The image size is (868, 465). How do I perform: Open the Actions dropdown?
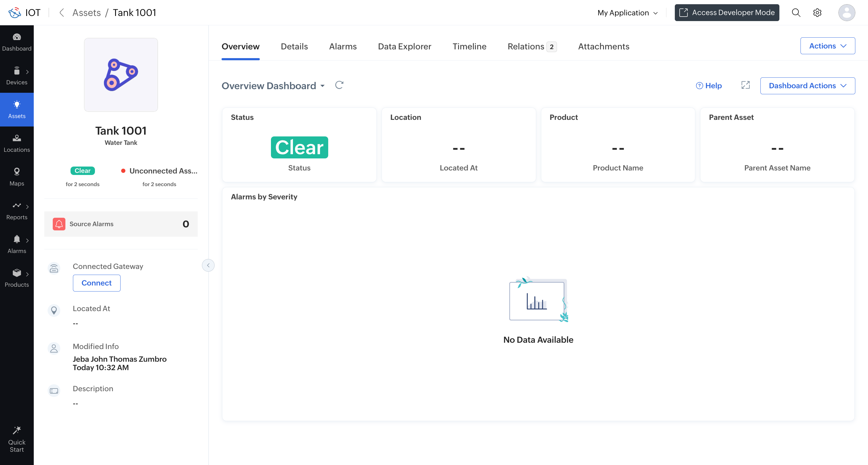pos(828,46)
